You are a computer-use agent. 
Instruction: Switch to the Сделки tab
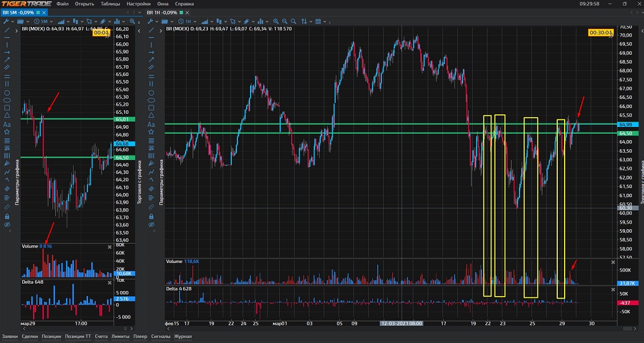point(30,336)
